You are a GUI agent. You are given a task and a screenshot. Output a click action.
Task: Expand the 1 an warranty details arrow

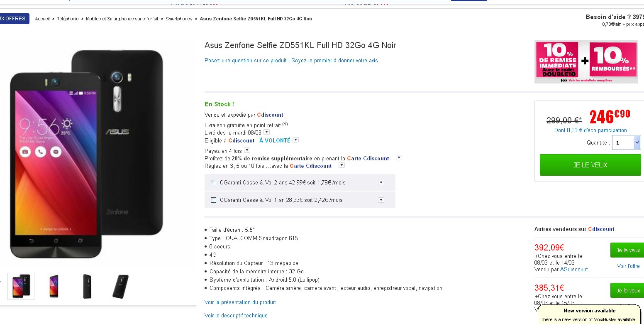381,200
